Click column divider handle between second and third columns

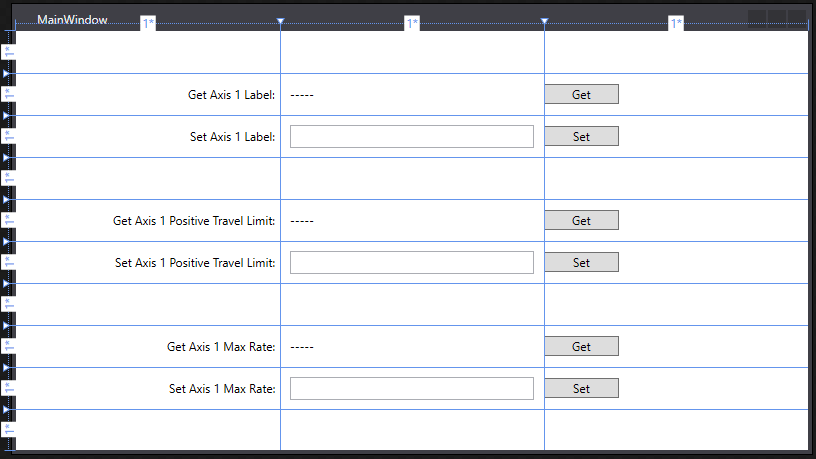(x=544, y=21)
